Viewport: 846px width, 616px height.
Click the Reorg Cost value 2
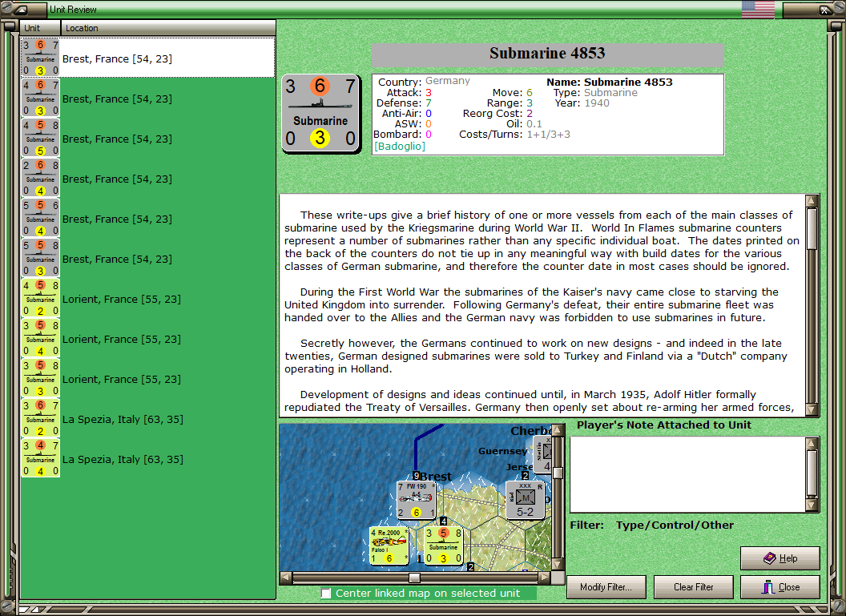point(530,113)
